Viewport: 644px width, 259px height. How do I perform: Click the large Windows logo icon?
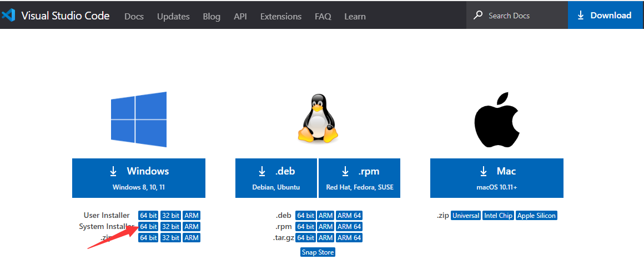pyautogui.click(x=139, y=119)
